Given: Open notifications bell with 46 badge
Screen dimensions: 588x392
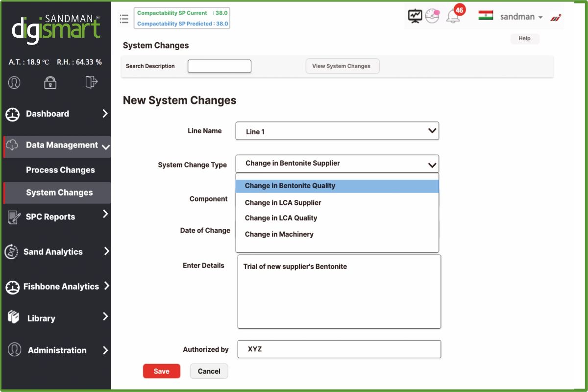Looking at the screenshot, I should pyautogui.click(x=453, y=16).
